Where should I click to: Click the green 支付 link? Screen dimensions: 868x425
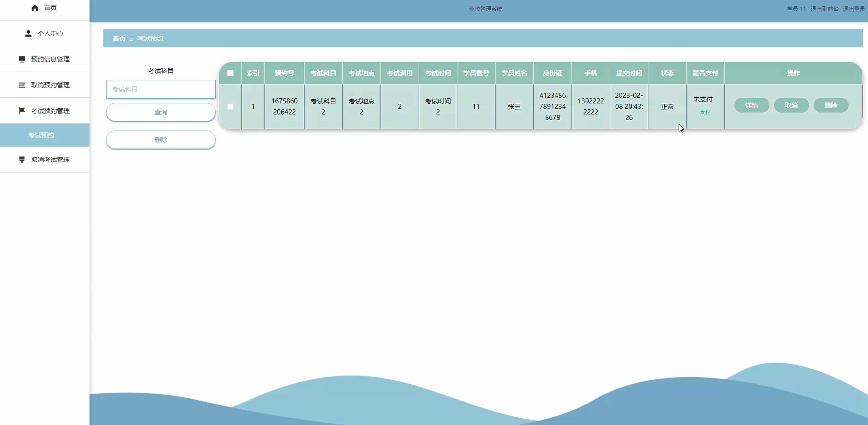coord(705,112)
